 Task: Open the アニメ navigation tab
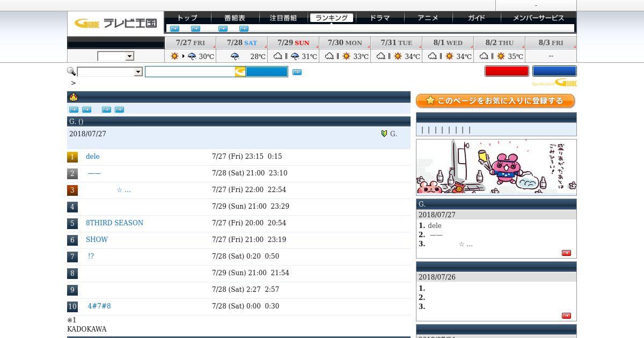428,18
